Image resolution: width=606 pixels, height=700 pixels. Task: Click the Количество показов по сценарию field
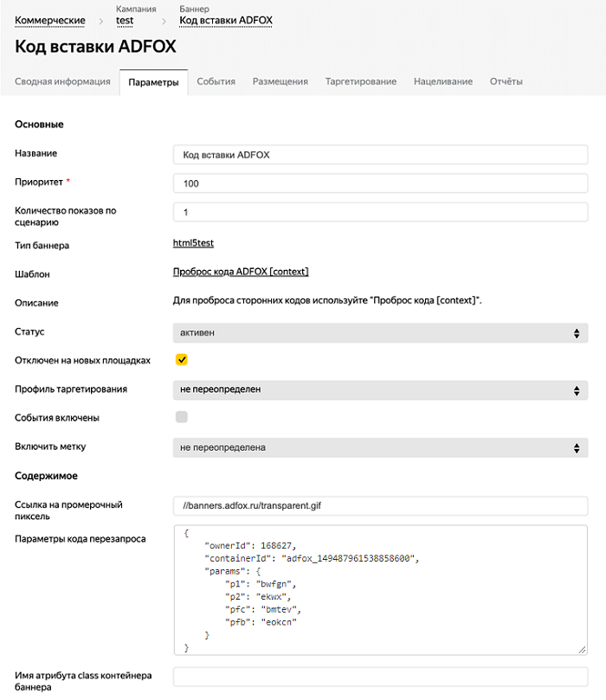[x=380, y=212]
